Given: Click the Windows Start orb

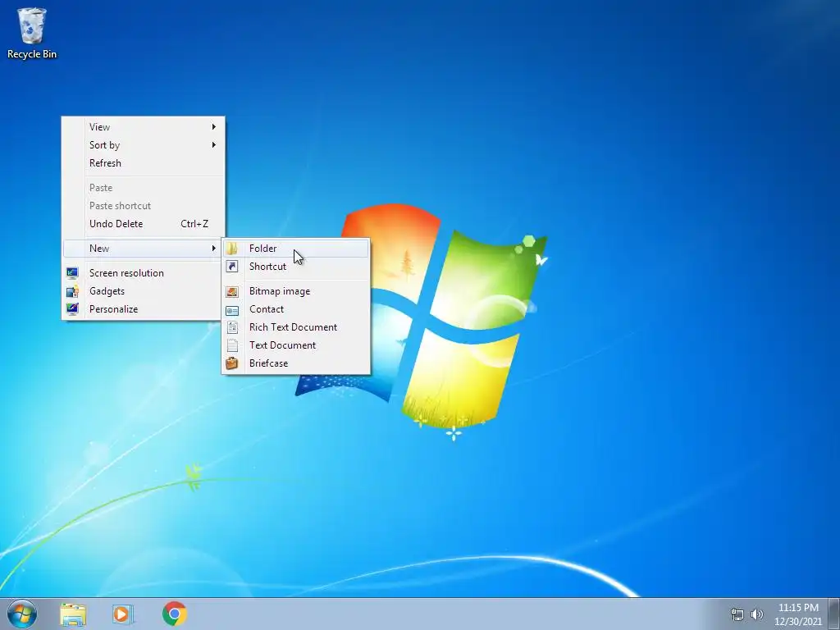Looking at the screenshot, I should tap(22, 614).
